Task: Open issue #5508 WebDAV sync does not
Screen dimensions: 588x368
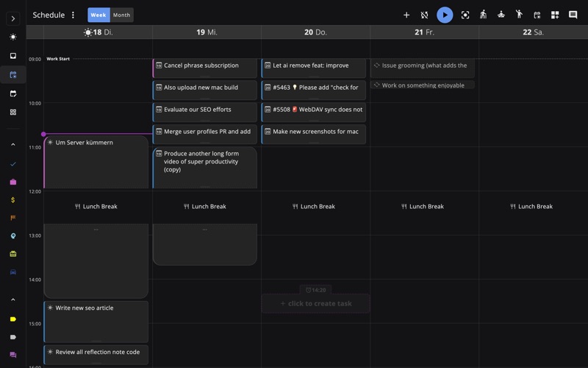Action: 314,113
